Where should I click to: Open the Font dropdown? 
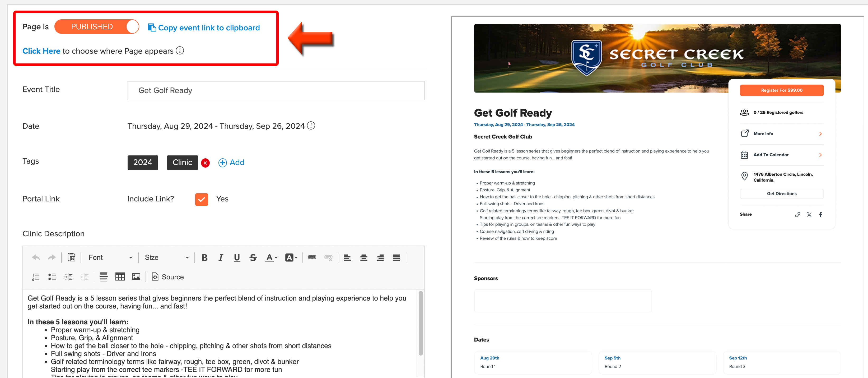110,258
